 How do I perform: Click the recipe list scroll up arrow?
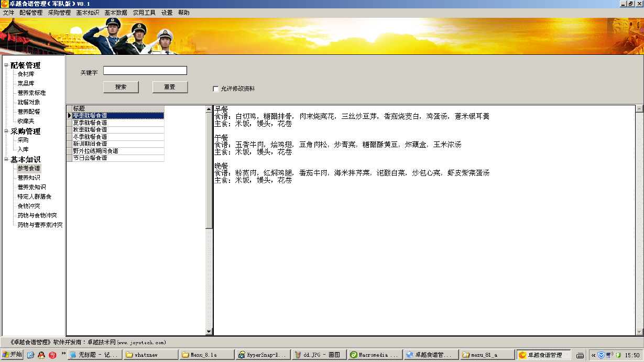click(x=209, y=109)
